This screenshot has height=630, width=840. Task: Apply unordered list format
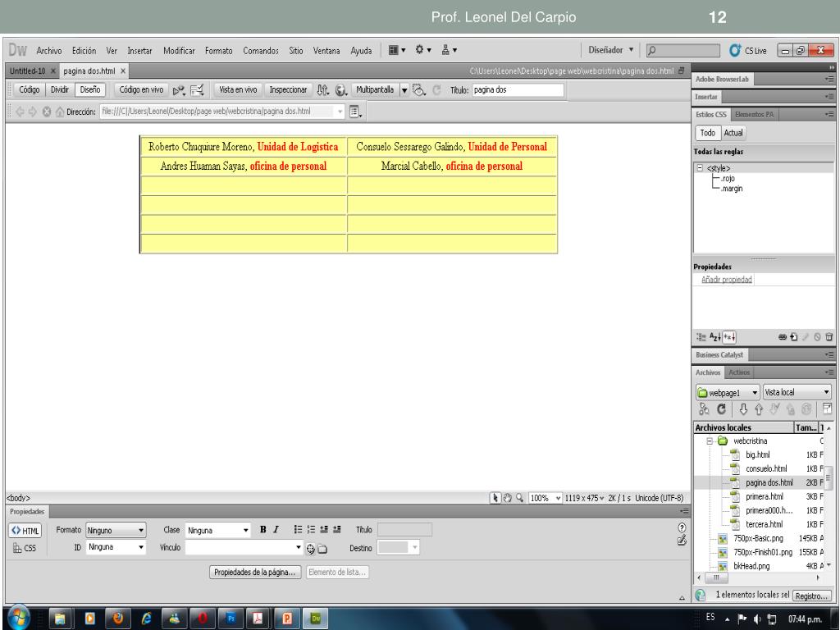[x=298, y=530]
